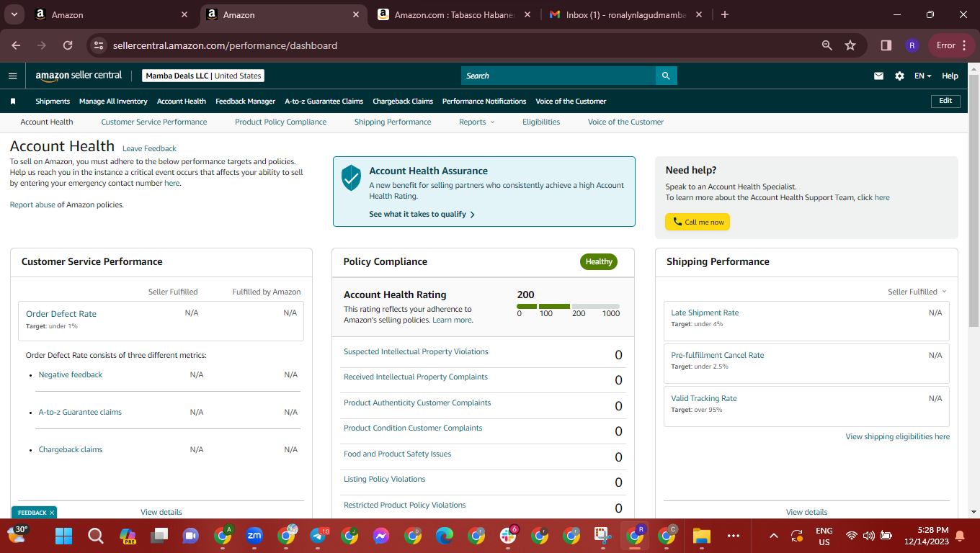Click the Account Health Rating progress bar
The height and width of the screenshot is (553, 980).
tap(568, 307)
